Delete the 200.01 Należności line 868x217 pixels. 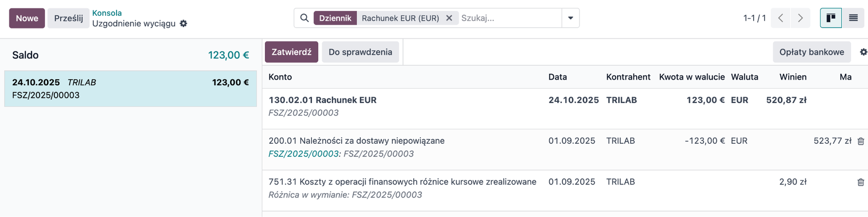click(x=861, y=141)
